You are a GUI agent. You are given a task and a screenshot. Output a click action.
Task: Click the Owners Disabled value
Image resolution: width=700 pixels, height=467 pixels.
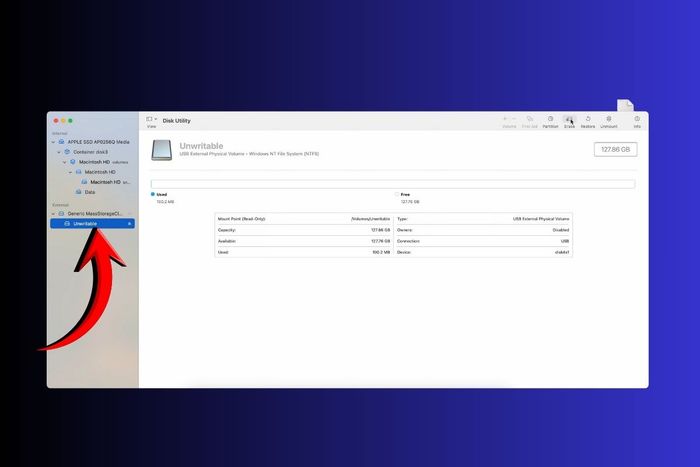tap(561, 230)
